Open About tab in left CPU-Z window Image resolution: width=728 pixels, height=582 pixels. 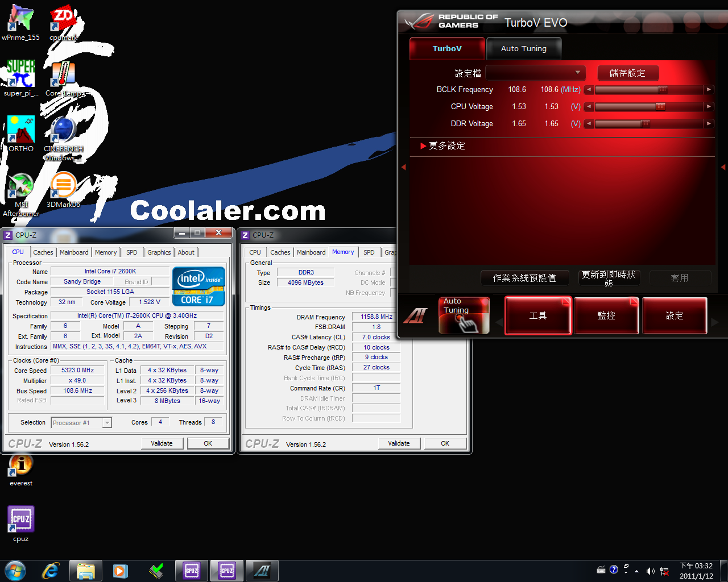pos(186,252)
